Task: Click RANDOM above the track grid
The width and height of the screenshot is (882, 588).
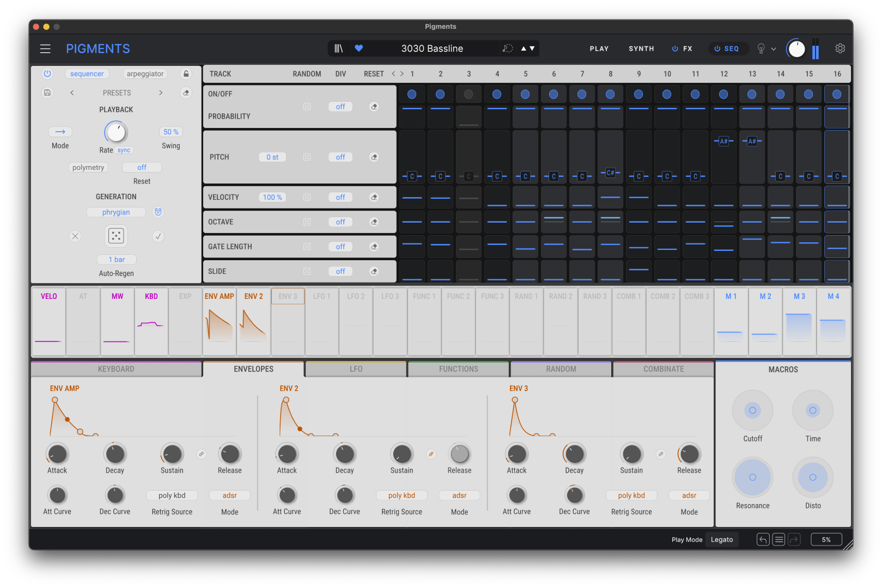Action: (x=307, y=73)
